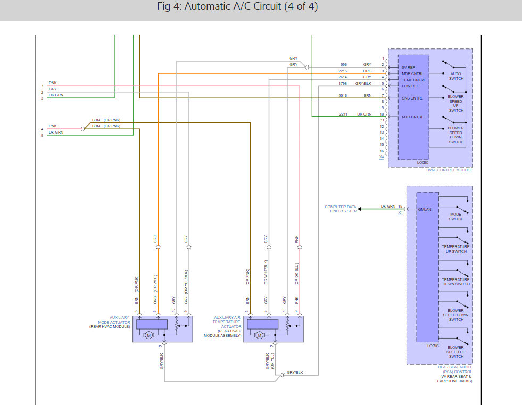Click the 'LOW REF' pin label
This screenshot has width=522, height=420.
point(410,86)
